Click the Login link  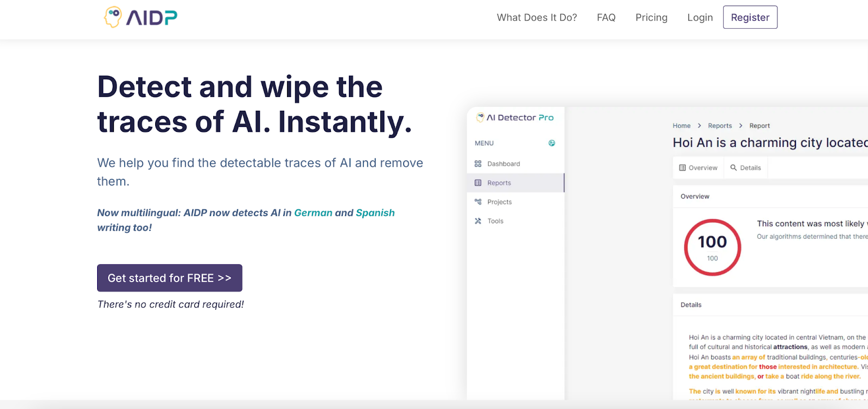tap(700, 17)
